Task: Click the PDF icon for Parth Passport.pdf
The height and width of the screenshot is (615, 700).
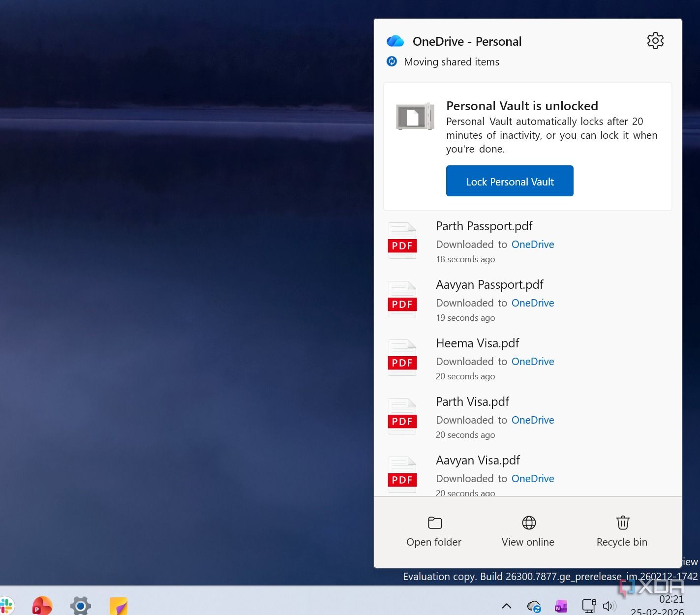Action: tap(402, 241)
